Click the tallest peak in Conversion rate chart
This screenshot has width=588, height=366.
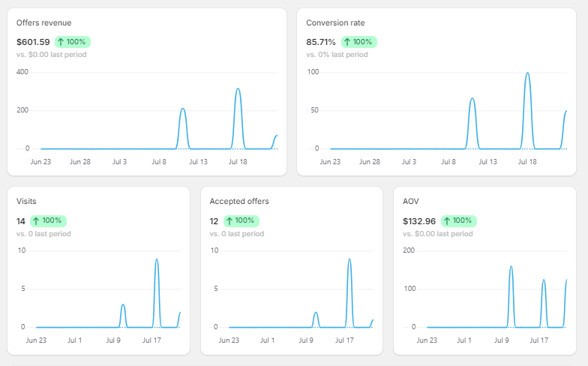527,73
